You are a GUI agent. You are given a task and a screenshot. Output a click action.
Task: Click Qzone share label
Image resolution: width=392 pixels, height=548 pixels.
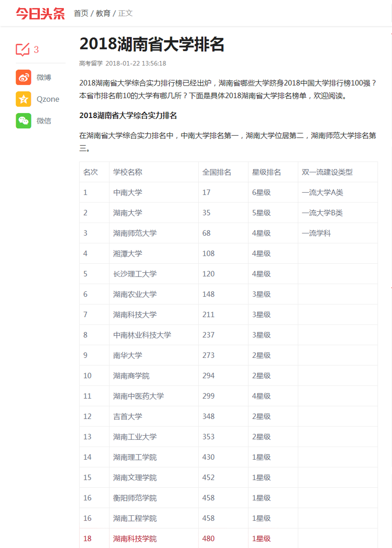(x=48, y=99)
